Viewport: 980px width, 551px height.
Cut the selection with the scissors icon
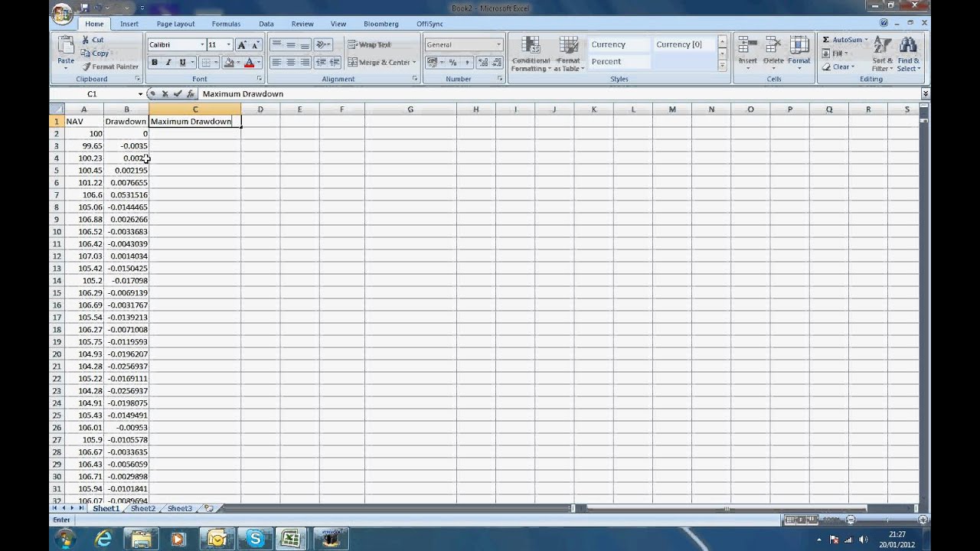point(87,40)
